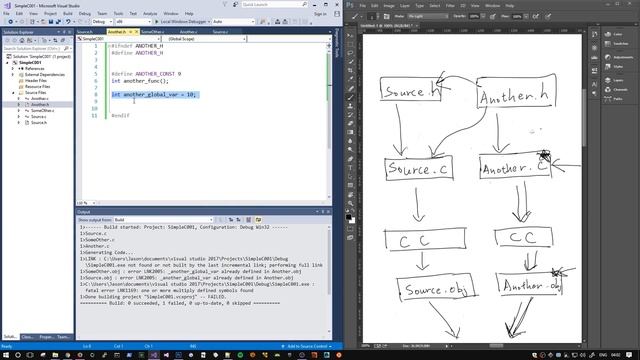The height and width of the screenshot is (360, 640).
Task: Open the Swatches panel in Photoshop
Action: [x=617, y=43]
